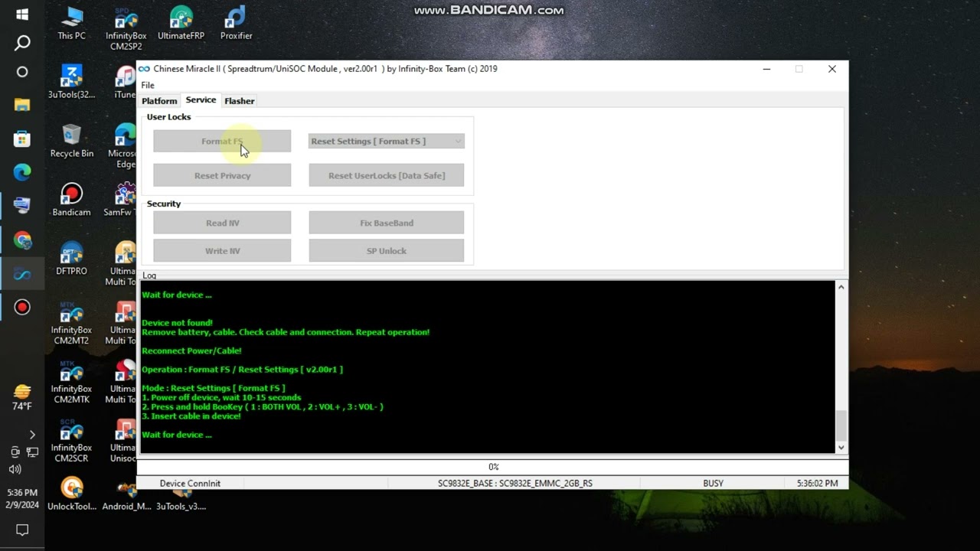Open Google Chrome from the taskbar
This screenshot has width=980, height=551.
click(x=21, y=239)
